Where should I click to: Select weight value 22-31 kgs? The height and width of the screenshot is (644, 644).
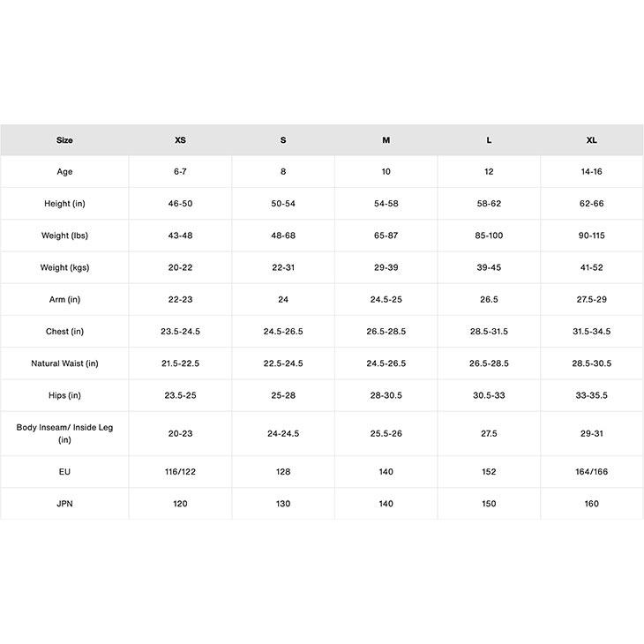click(283, 267)
